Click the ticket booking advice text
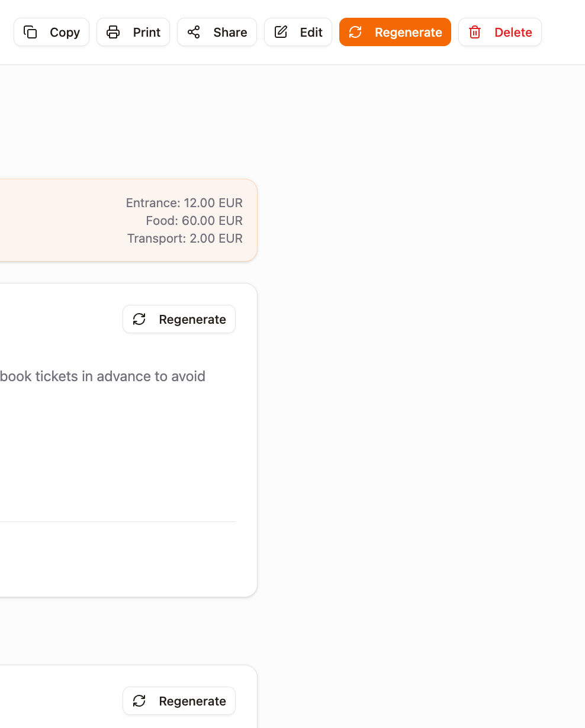585x728 pixels. [x=102, y=376]
